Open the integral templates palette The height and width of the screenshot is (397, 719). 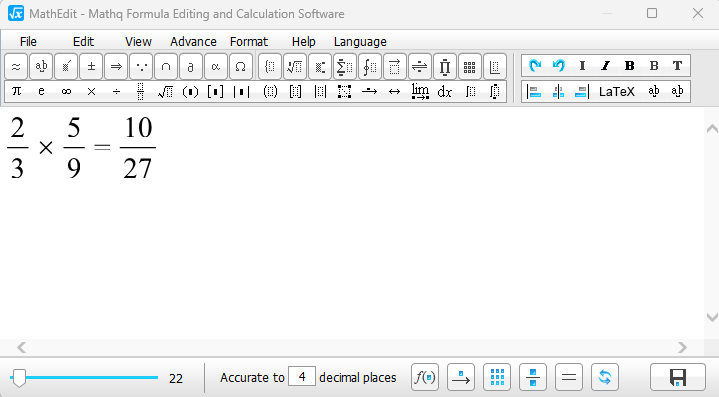tap(370, 66)
